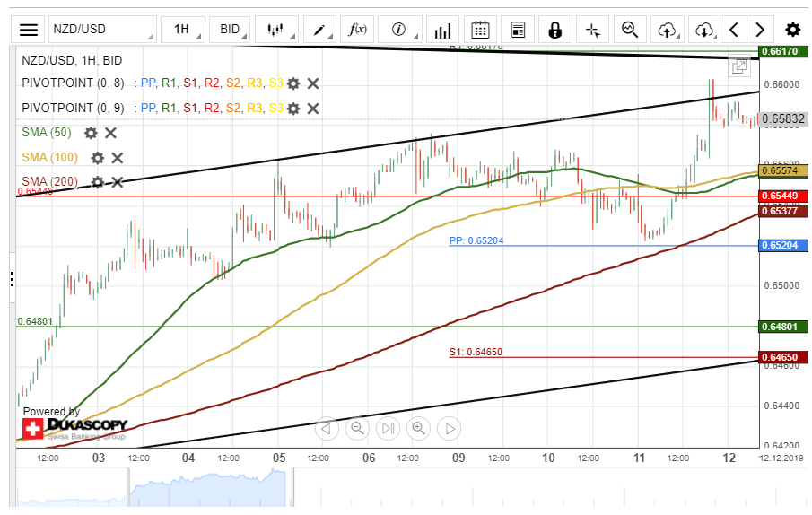812x515 pixels.
Task: Open the hamburger main menu
Action: (x=29, y=30)
